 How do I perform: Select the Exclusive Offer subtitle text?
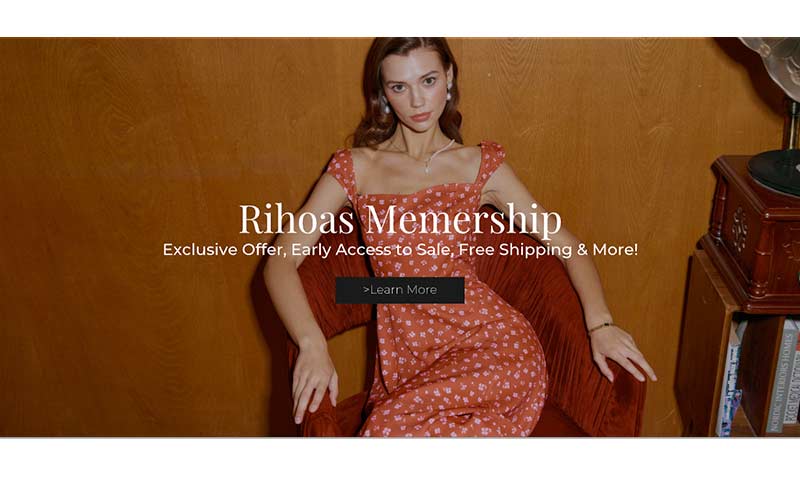[x=400, y=250]
